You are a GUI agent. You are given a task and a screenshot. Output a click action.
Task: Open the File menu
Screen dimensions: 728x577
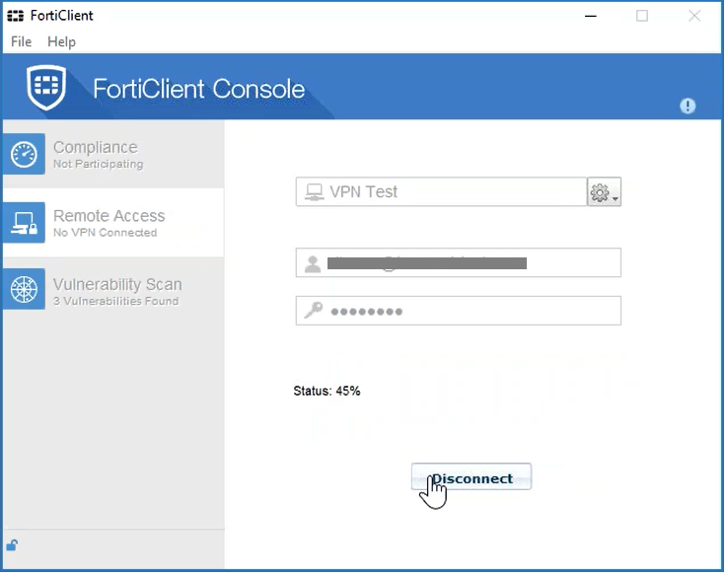click(x=21, y=41)
